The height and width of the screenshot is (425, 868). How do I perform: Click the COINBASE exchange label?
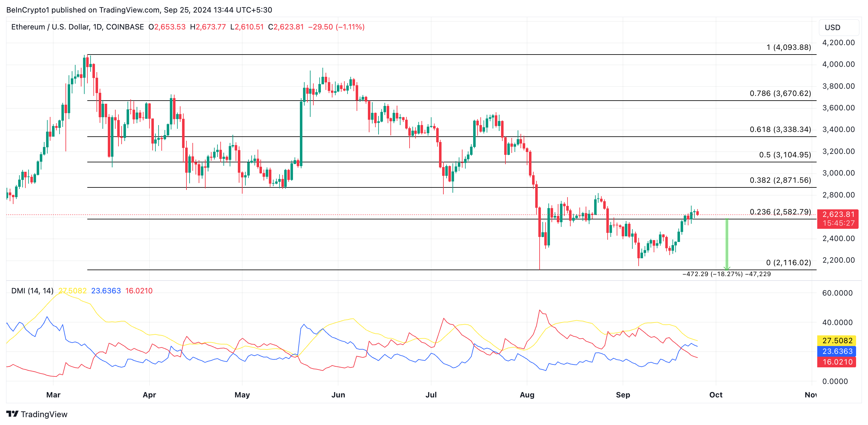(x=125, y=27)
